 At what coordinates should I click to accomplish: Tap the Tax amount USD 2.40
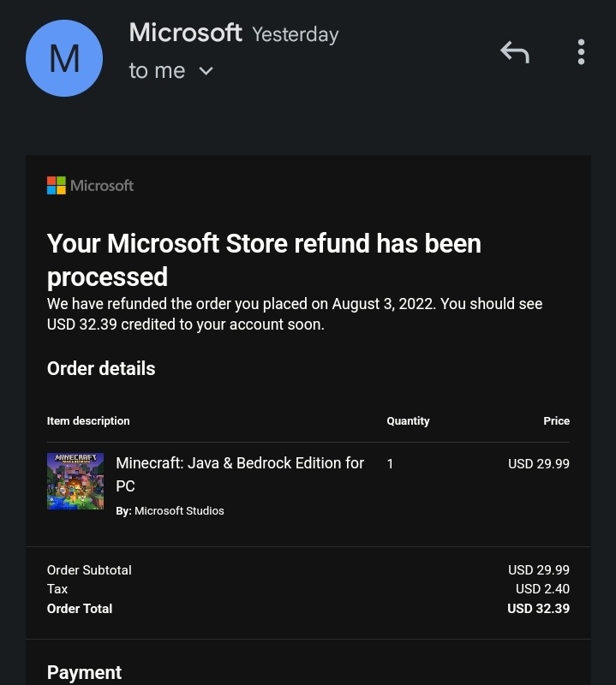click(542, 589)
